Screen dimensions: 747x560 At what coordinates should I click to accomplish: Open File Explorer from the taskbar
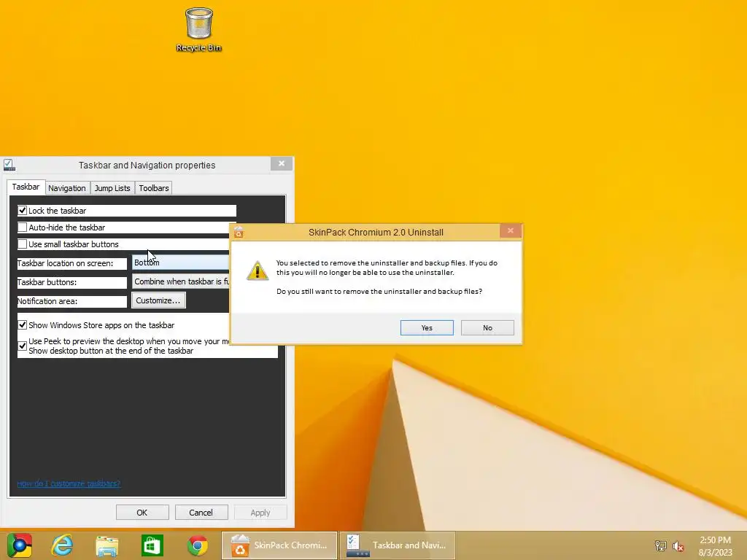(107, 545)
